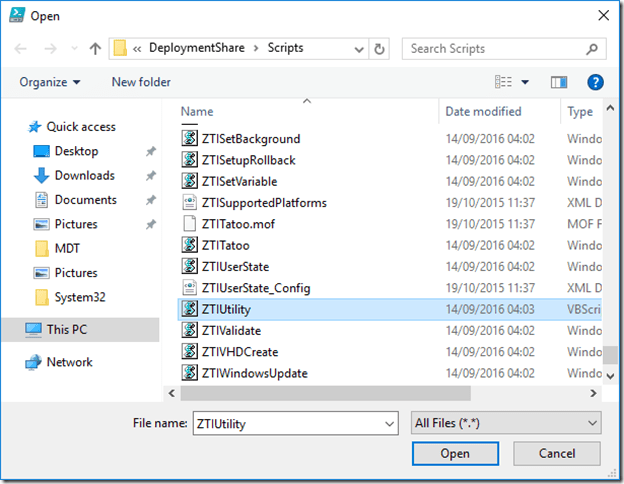Image resolution: width=624 pixels, height=484 pixels.
Task: Click the Cancel button
Action: point(557,453)
